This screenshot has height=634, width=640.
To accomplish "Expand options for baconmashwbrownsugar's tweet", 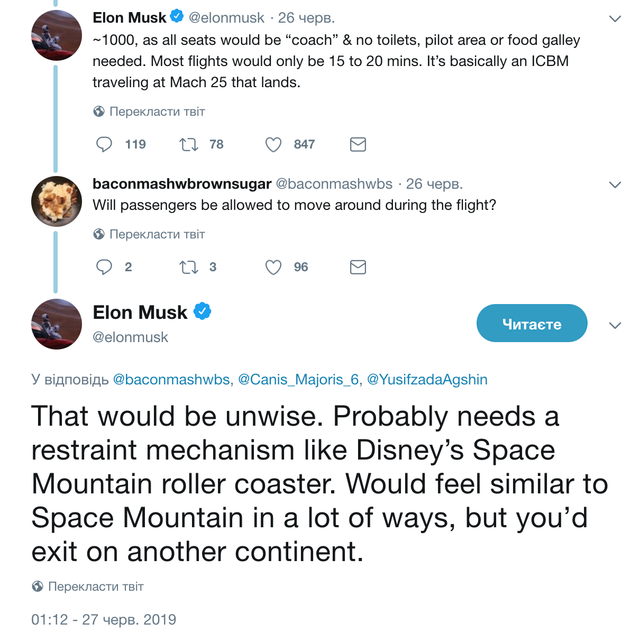I will tap(615, 185).
